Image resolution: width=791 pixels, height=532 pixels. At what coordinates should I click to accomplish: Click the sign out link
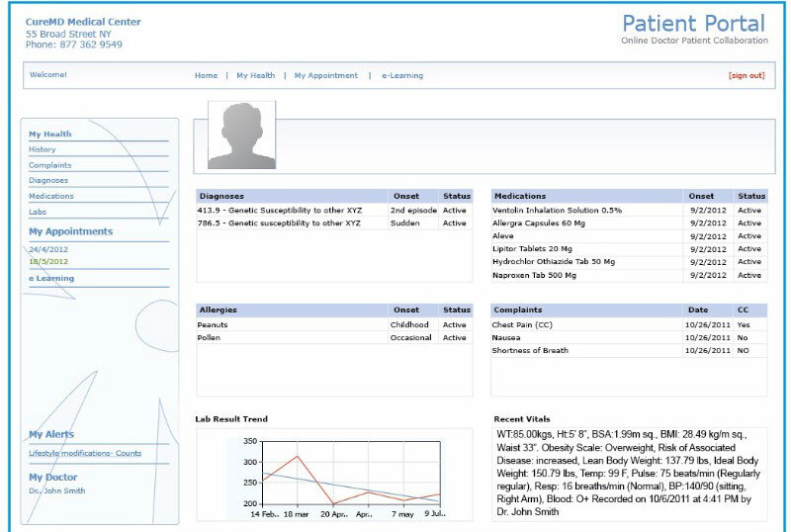tap(746, 75)
